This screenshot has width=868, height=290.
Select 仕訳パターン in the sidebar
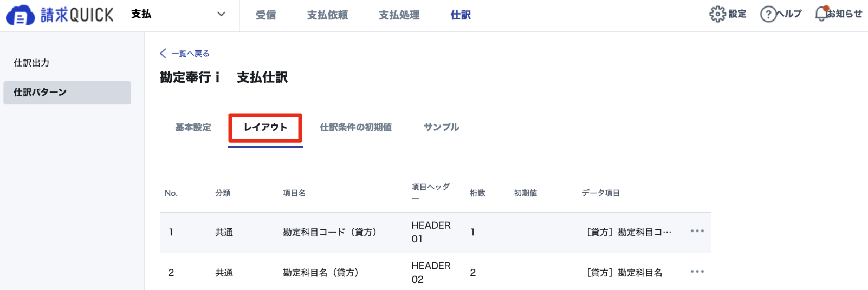(x=67, y=93)
